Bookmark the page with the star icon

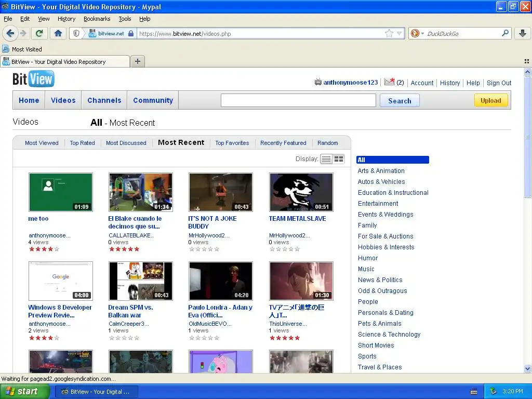coord(389,33)
